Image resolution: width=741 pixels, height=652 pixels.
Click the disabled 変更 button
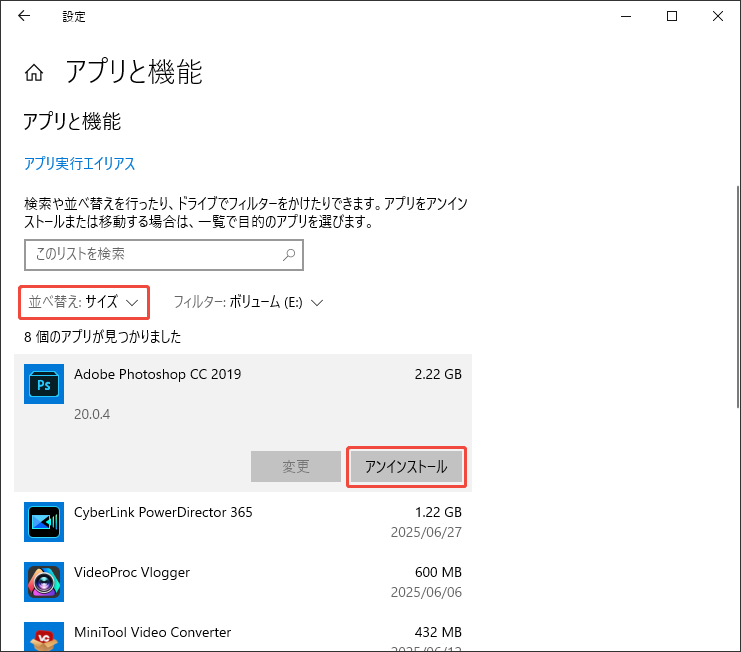(296, 467)
